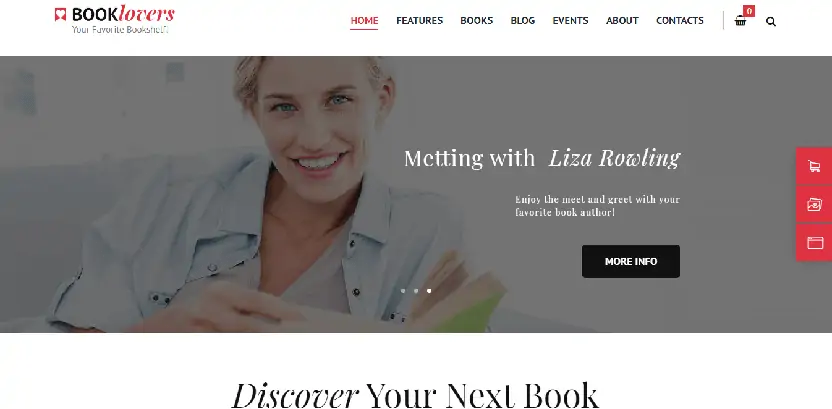The height and width of the screenshot is (409, 832).
Task: Click the More Info button
Action: click(631, 262)
